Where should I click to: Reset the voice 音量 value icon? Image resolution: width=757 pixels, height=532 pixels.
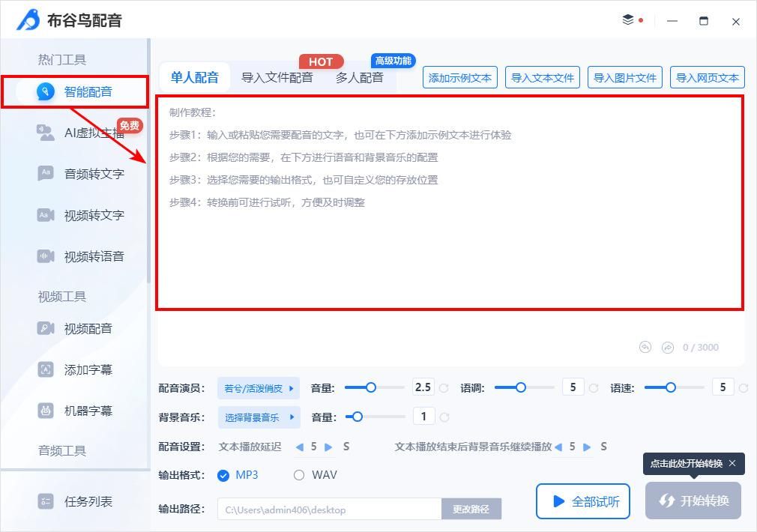coord(444,387)
